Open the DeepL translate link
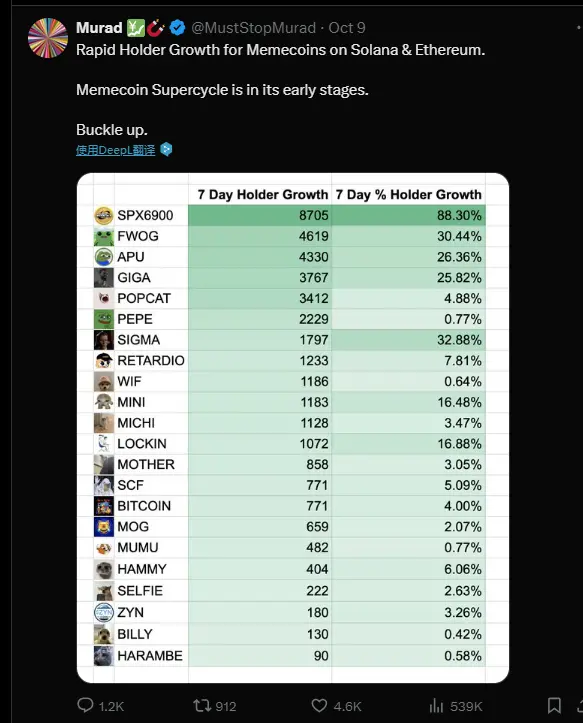583x723 pixels. coord(115,150)
